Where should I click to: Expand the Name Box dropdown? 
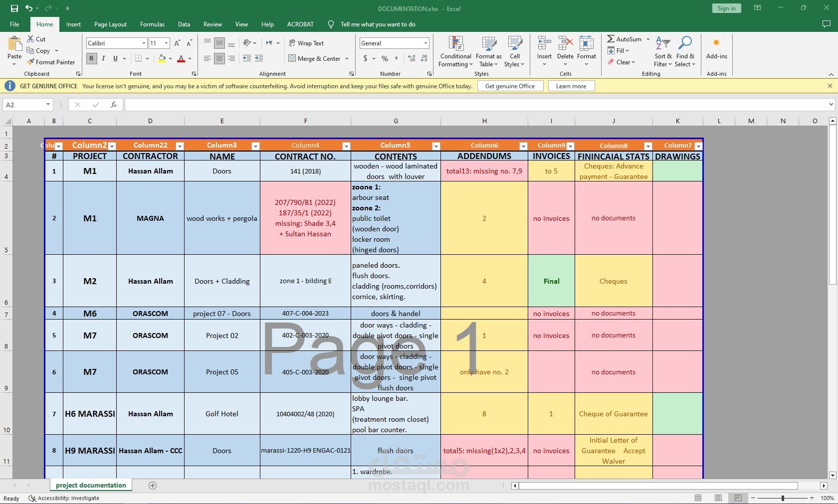tap(48, 105)
